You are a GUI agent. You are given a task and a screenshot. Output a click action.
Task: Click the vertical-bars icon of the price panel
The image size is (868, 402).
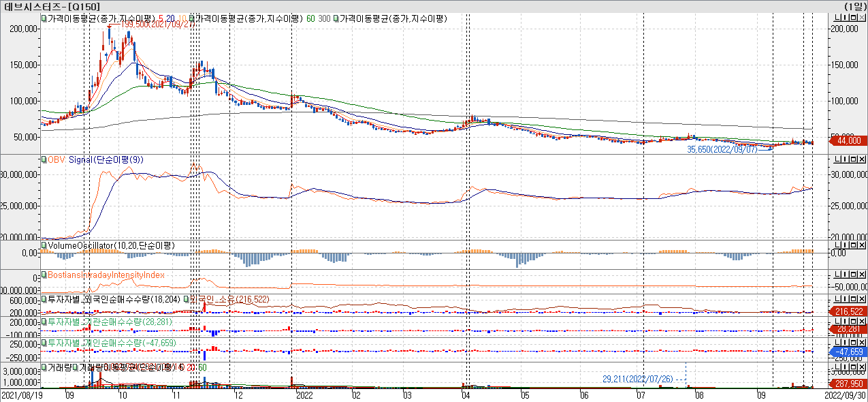coord(845,17)
